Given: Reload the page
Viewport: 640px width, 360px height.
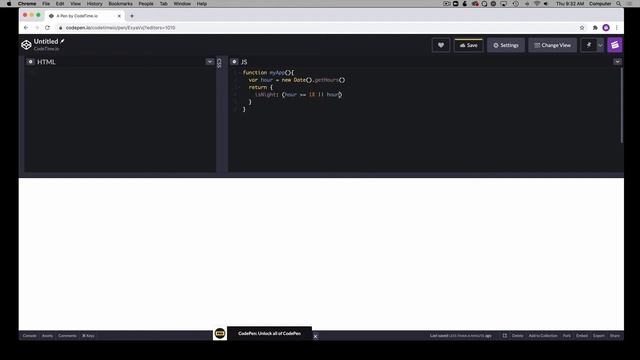Looking at the screenshot, I should (x=47, y=28).
